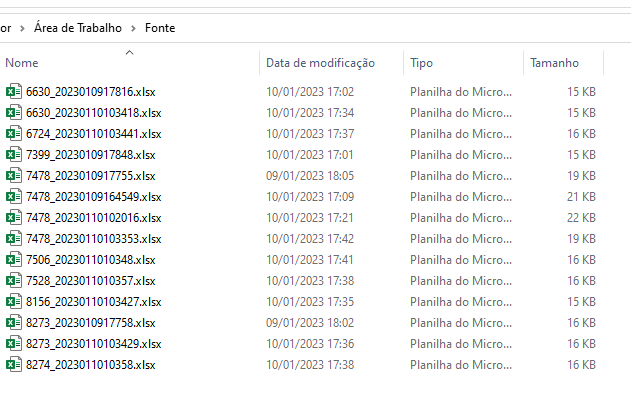The image size is (631, 400).
Task: Sort files by the Nome column
Action: coord(22,63)
